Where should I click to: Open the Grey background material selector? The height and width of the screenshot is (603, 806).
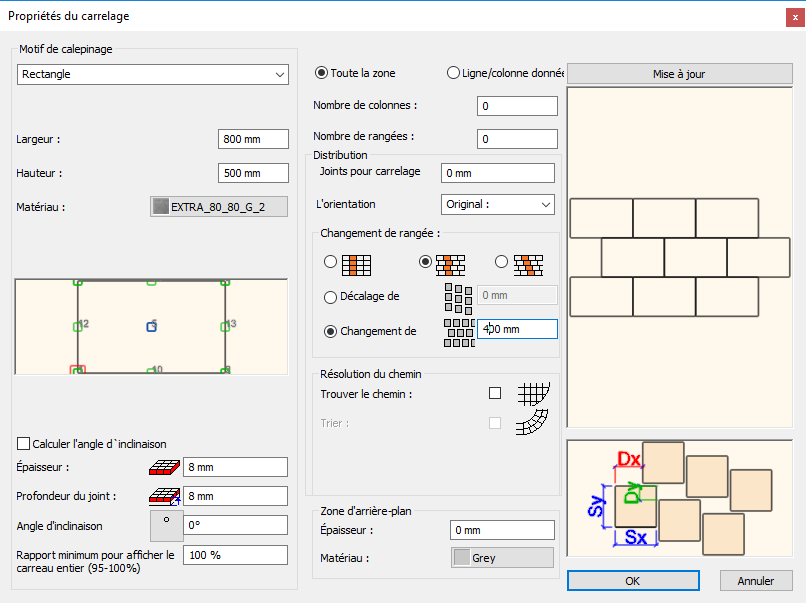click(502, 558)
